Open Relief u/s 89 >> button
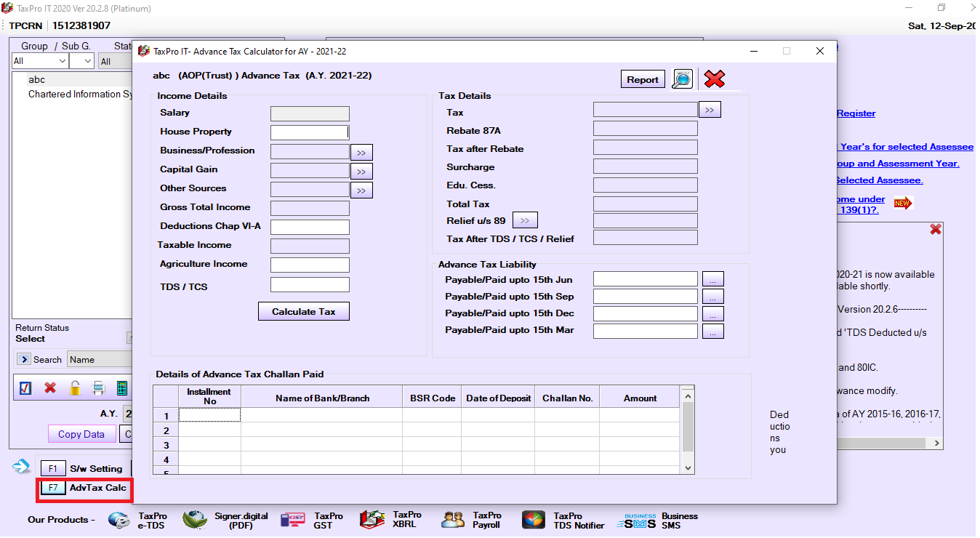Image resolution: width=980 pixels, height=538 pixels. (525, 220)
